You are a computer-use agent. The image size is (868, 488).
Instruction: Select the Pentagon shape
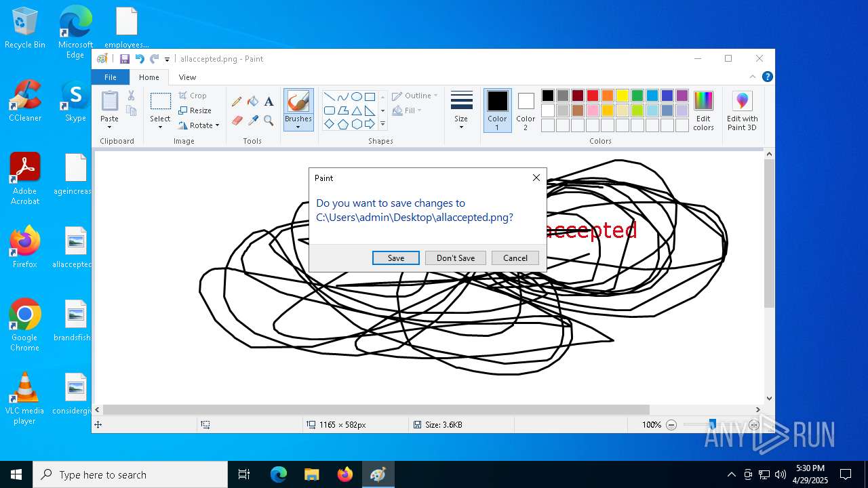click(x=342, y=123)
